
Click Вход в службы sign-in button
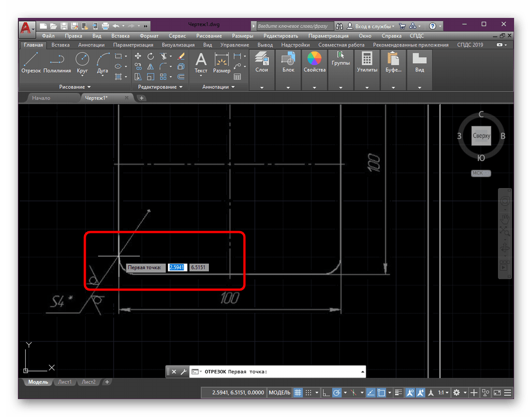click(371, 26)
